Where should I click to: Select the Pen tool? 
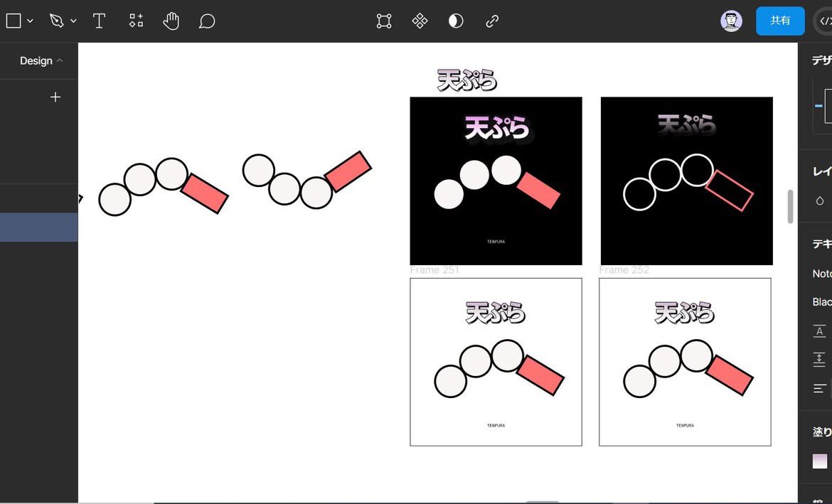56,21
